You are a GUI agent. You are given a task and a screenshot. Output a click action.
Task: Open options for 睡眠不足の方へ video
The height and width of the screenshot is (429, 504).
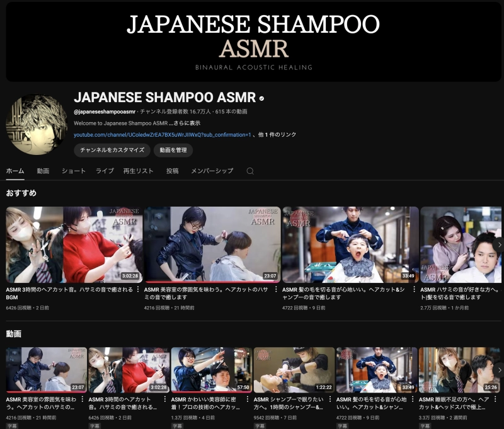[x=495, y=399]
